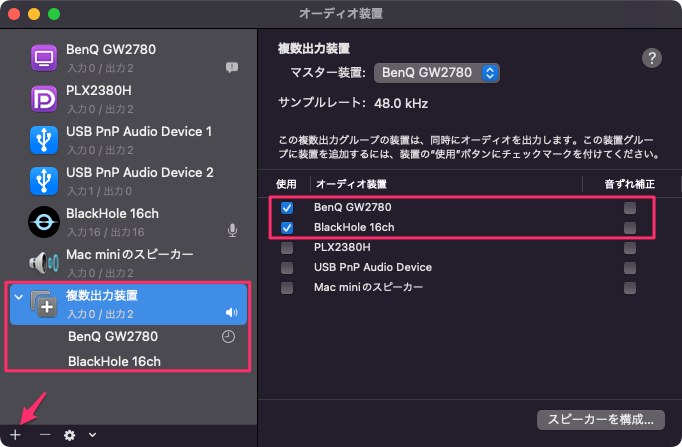Screen dimensions: 682x447
Task: Click the USB PnP Audio Device 1 icon
Action: coord(44,140)
